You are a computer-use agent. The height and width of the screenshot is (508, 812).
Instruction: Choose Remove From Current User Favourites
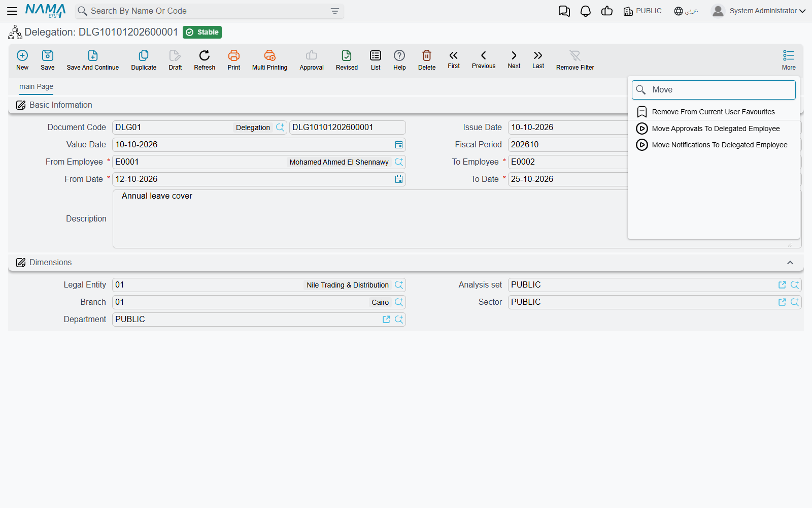coord(714,112)
